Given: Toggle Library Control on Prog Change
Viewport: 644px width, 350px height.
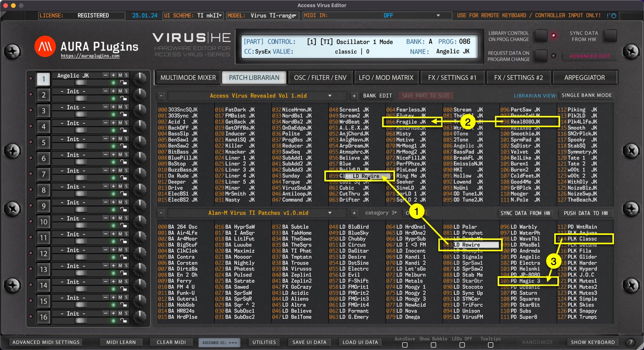Looking at the screenshot, I should (x=541, y=36).
